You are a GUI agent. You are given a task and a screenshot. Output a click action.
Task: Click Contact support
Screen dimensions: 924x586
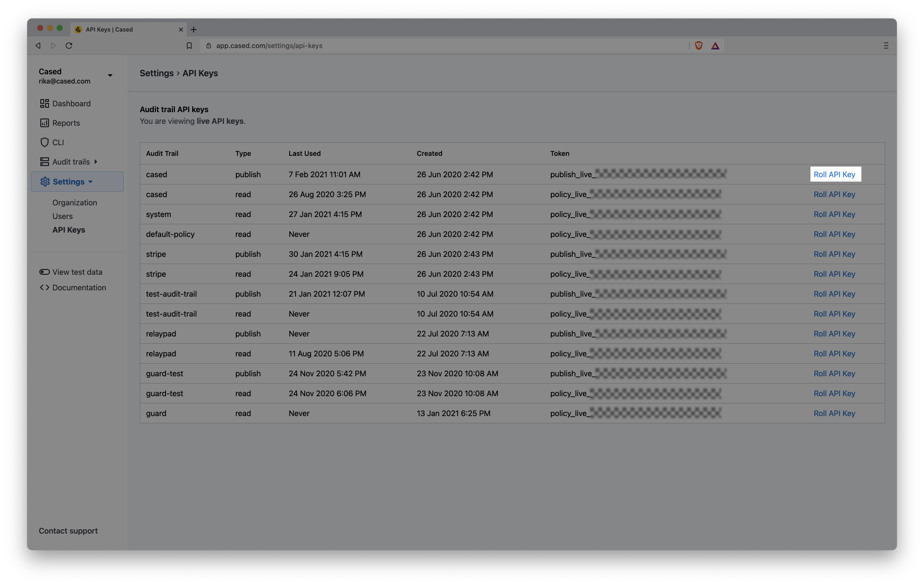tap(68, 531)
